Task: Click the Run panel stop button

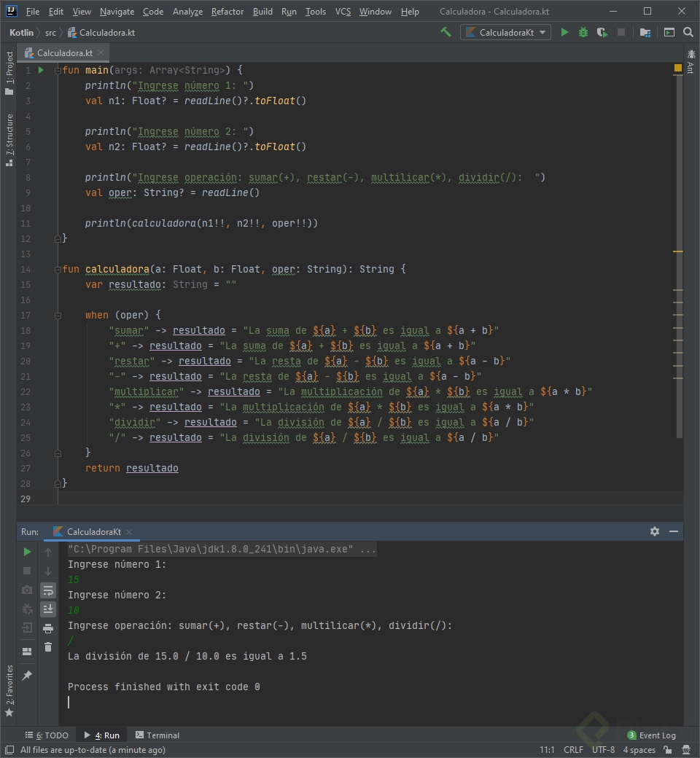Action: click(x=27, y=571)
